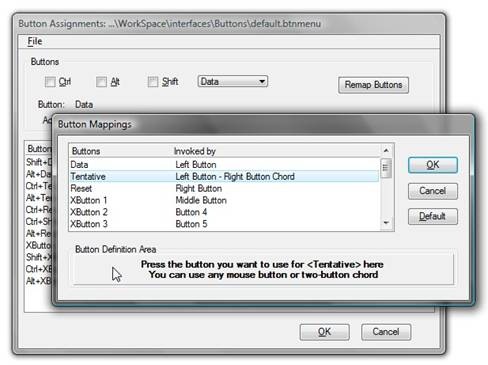Select the Reset mapping row
488x365 pixels.
tap(224, 188)
